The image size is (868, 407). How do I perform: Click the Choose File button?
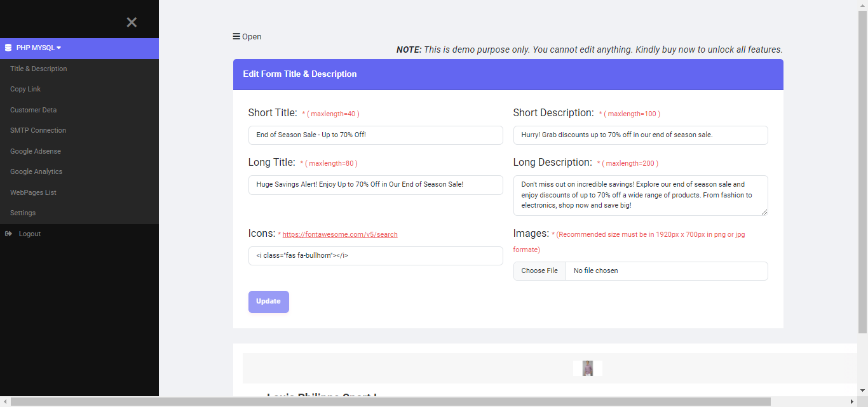(x=539, y=271)
